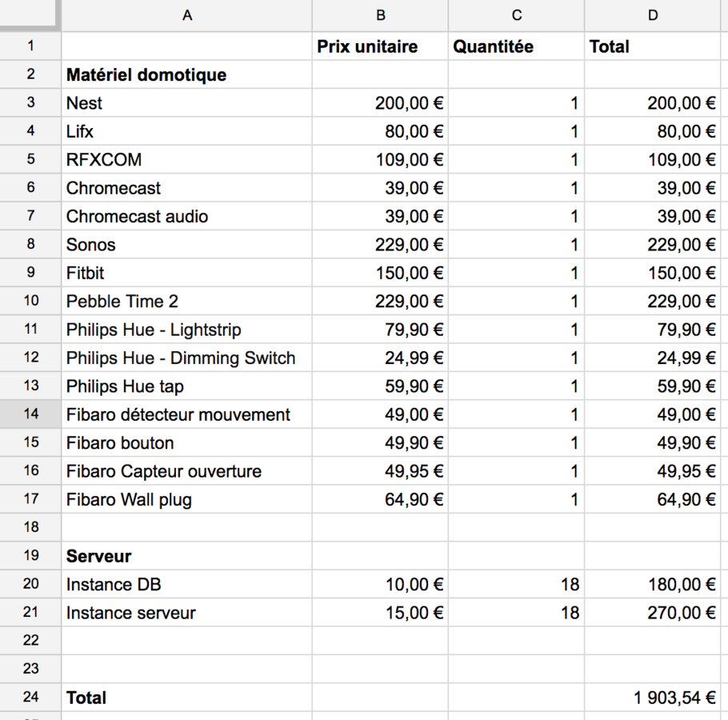Viewport: 728px width, 720px height.
Task: Select column B header
Action: point(380,15)
